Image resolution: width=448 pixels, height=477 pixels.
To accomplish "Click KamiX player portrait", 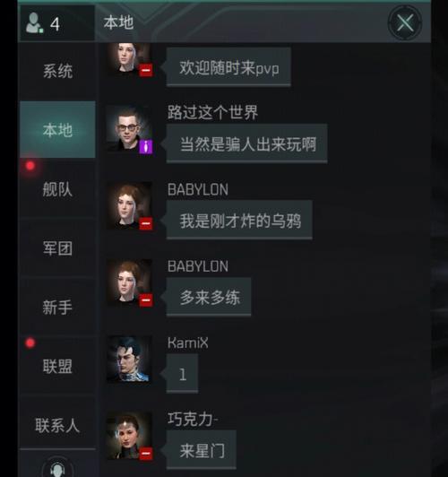I will (x=129, y=359).
